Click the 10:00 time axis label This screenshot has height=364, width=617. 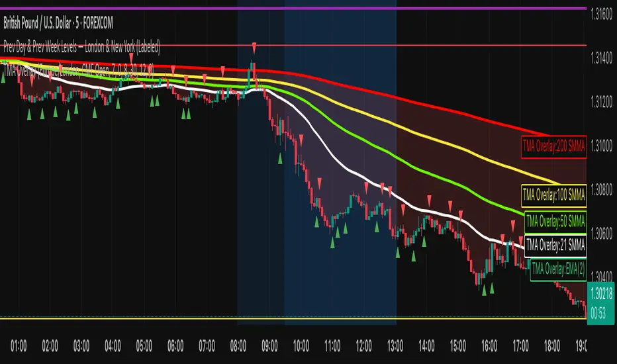301,346
